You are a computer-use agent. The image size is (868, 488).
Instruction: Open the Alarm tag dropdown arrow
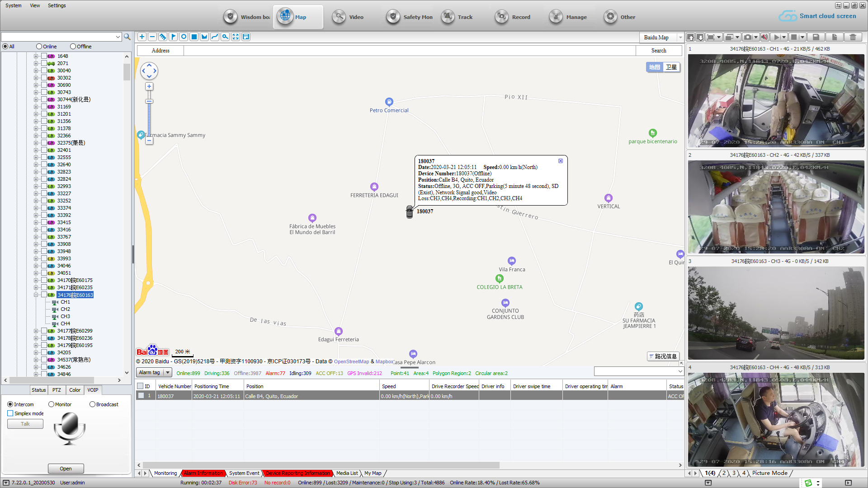click(168, 373)
